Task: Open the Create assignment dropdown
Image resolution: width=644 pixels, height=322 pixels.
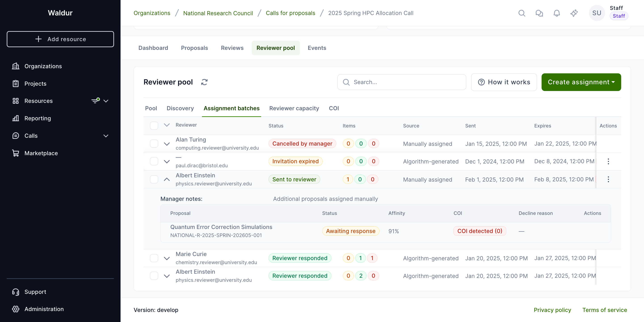Action: pyautogui.click(x=581, y=82)
